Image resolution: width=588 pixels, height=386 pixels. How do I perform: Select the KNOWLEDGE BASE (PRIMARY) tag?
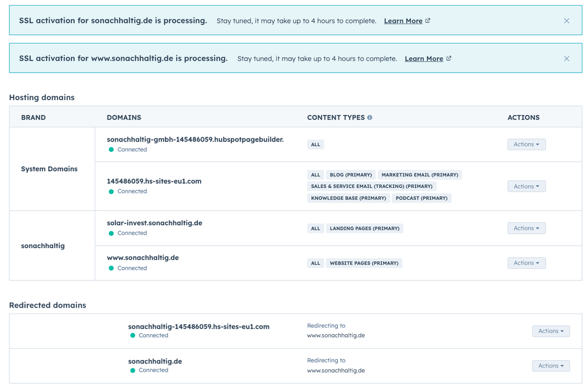pyautogui.click(x=348, y=198)
